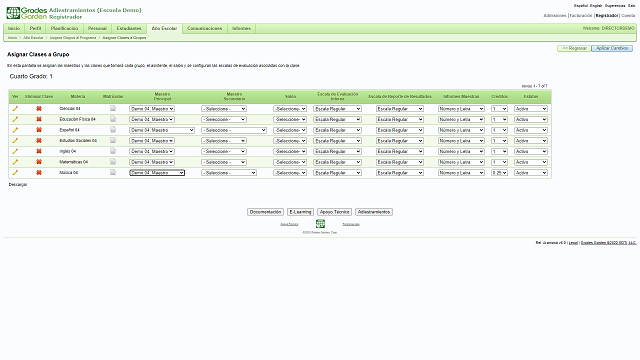This screenshot has height=360, width=640.
Task: Go to the Inicio tab
Action: click(14, 29)
